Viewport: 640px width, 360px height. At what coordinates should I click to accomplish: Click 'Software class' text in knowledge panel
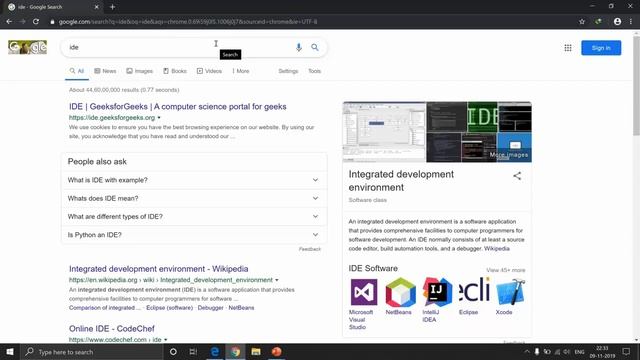coord(367,200)
